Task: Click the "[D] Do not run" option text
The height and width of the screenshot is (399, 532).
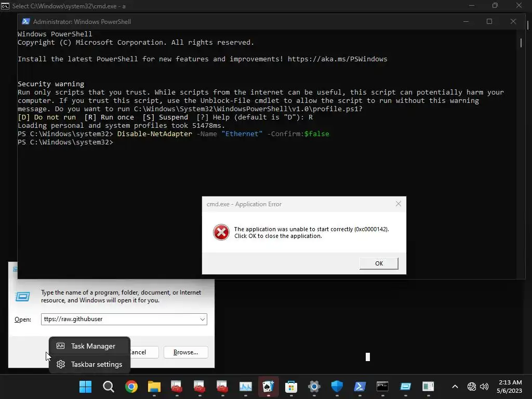Action: (47, 117)
